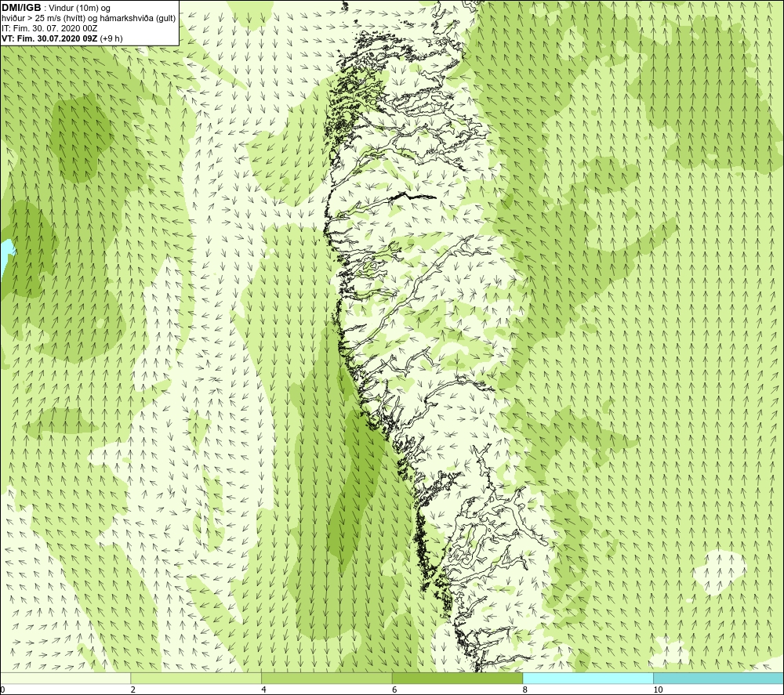Click the 'DMI/IGB' title text

point(22,8)
